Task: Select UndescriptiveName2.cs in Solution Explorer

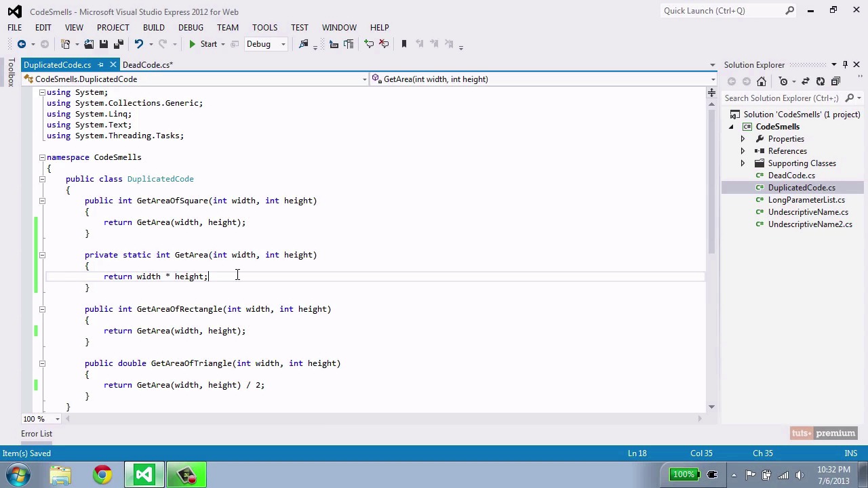Action: point(810,224)
